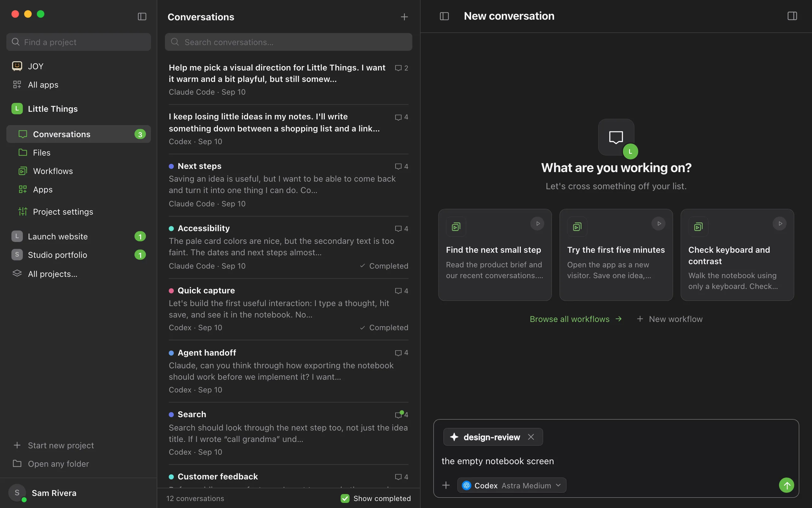Image resolution: width=812 pixels, height=508 pixels.
Task: Run the Check keyboard and contrast workflow
Action: (780, 224)
